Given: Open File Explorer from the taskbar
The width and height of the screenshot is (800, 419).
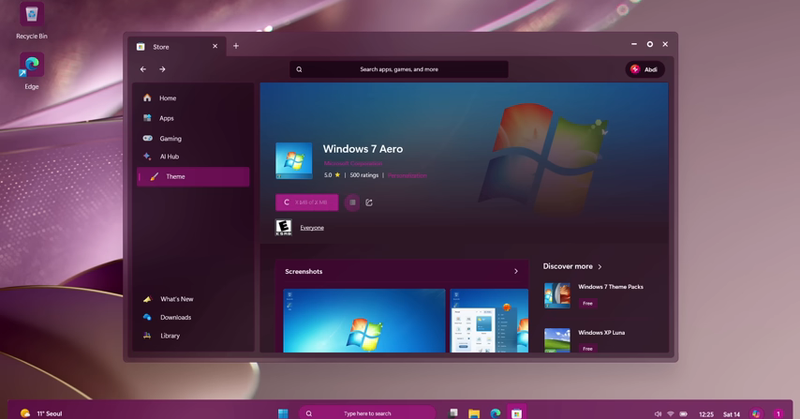Looking at the screenshot, I should coord(474,413).
